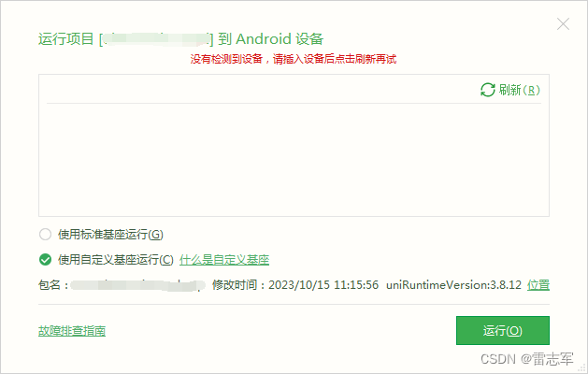Click the green circular refresh arrows icon
Viewport: 588px width, 374px height.
coord(487,90)
